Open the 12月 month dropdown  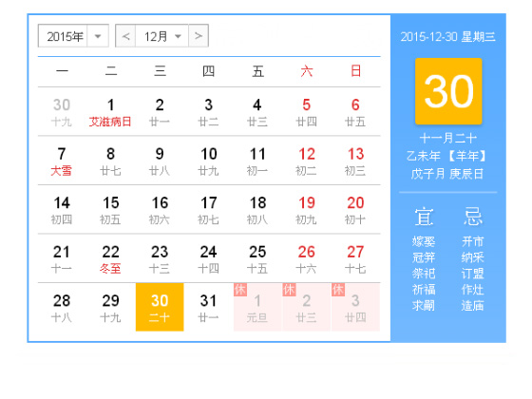click(162, 36)
